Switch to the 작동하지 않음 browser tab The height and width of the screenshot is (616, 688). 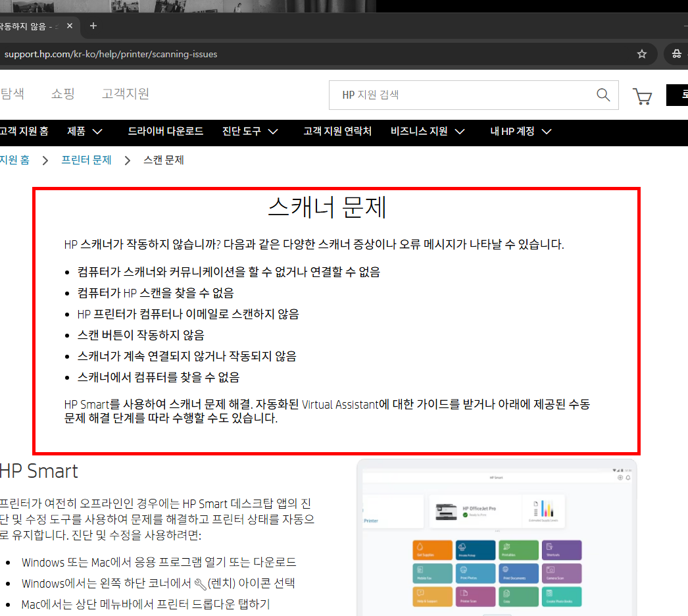[x=30, y=26]
